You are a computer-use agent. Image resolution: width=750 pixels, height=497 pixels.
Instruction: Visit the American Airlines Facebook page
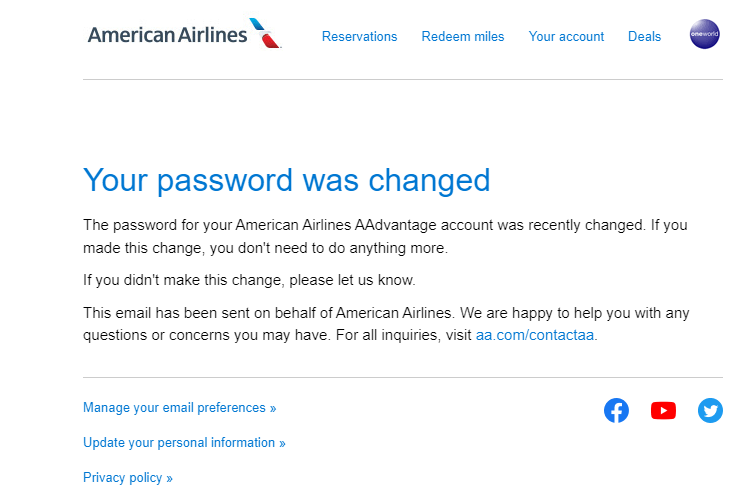[616, 410]
